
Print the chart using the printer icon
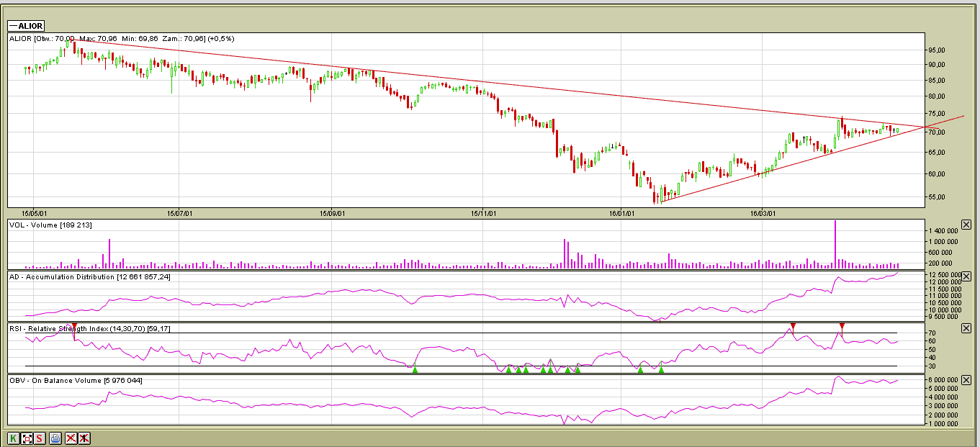pos(55,438)
